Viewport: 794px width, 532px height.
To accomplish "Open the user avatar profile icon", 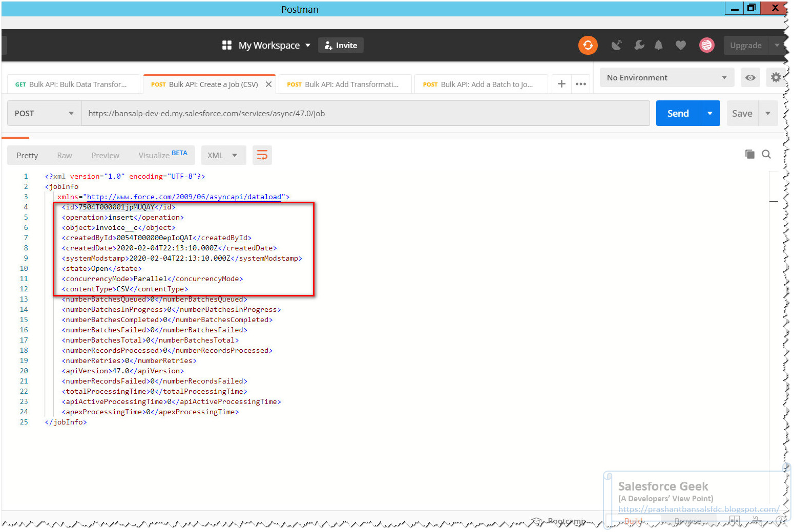I will coord(707,45).
